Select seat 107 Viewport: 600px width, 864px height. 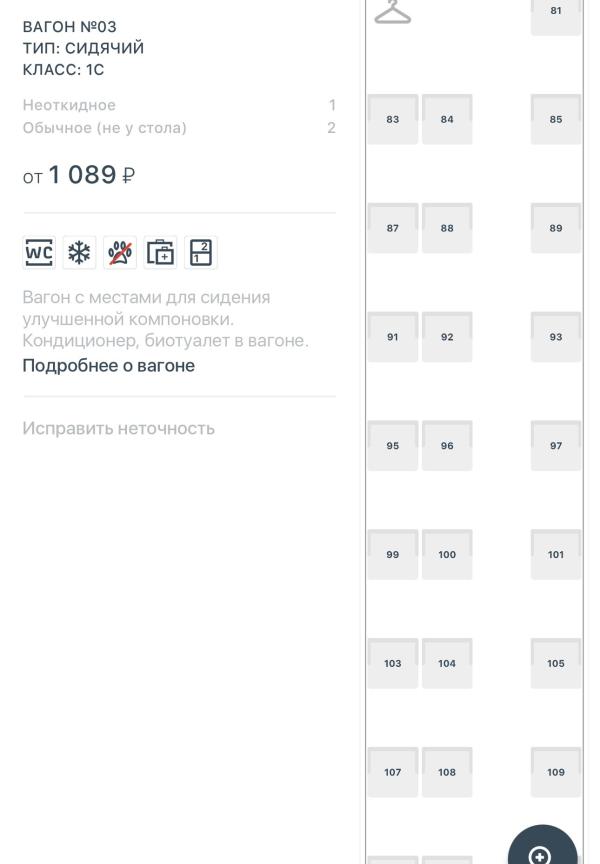[x=392, y=773]
